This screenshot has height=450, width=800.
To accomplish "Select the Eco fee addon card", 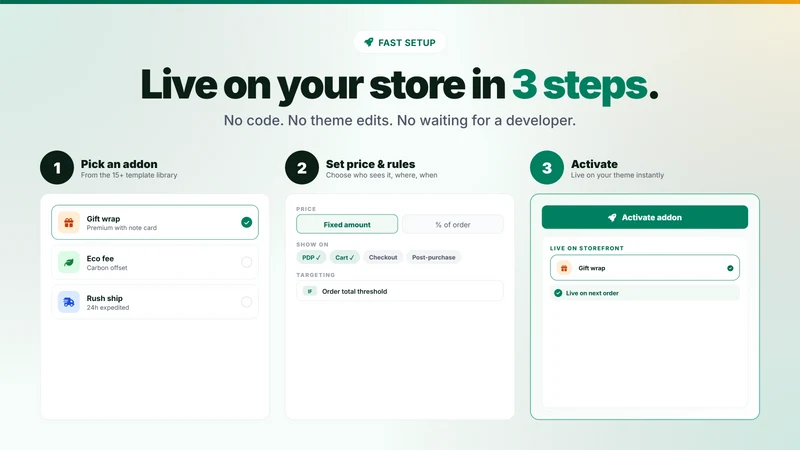I will [x=155, y=262].
